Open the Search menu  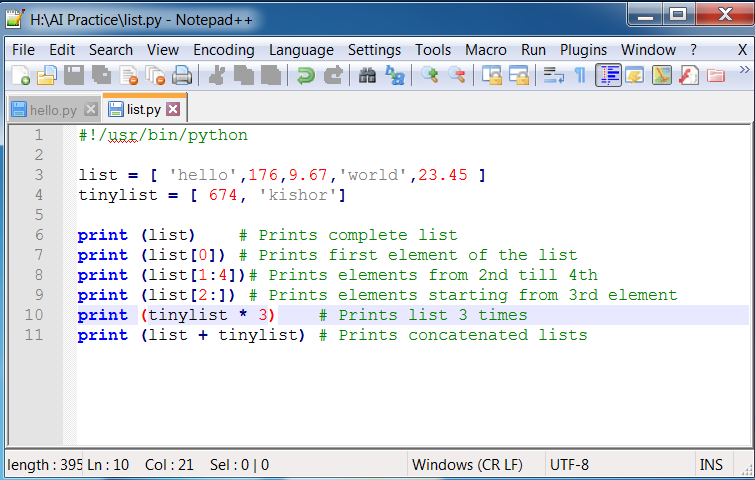[111, 50]
